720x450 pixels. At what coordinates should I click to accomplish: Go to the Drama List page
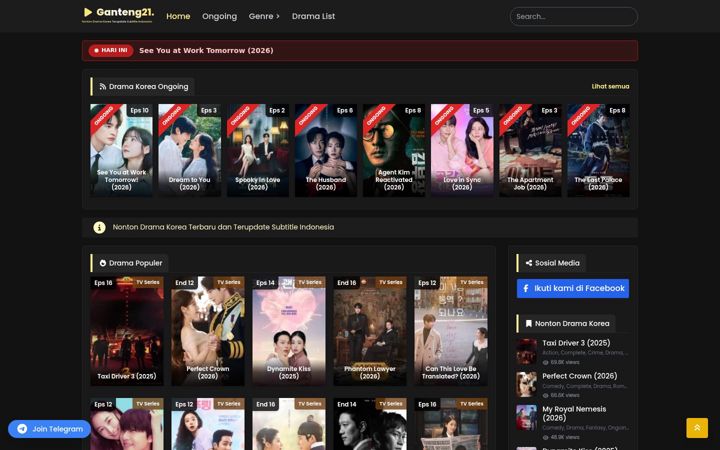[x=313, y=16]
